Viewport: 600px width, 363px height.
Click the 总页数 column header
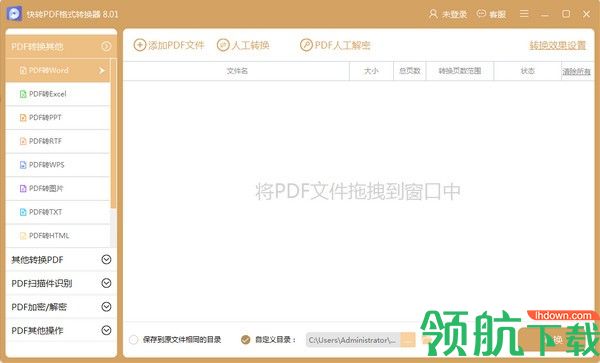pyautogui.click(x=410, y=71)
